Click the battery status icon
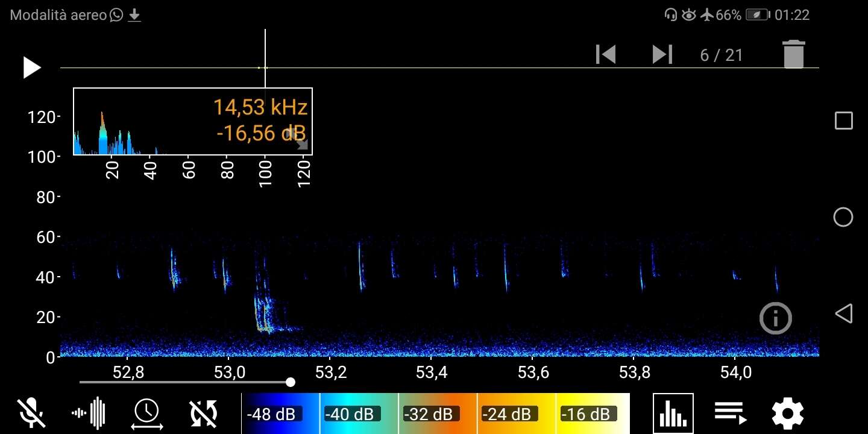 tap(757, 15)
